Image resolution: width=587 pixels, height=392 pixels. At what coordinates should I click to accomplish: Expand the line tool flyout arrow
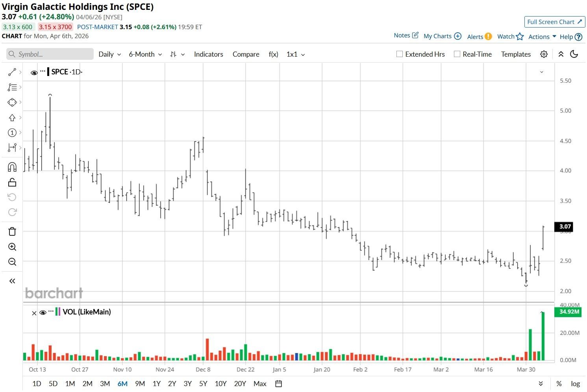(20, 72)
